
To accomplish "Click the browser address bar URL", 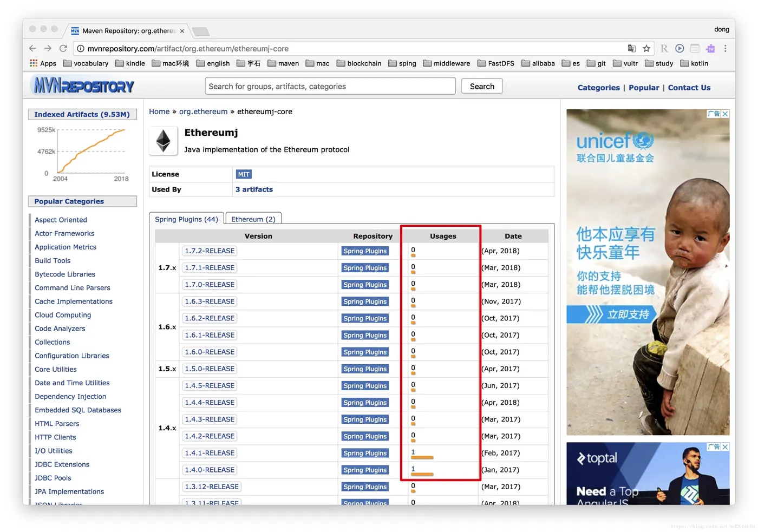I will click(188, 49).
